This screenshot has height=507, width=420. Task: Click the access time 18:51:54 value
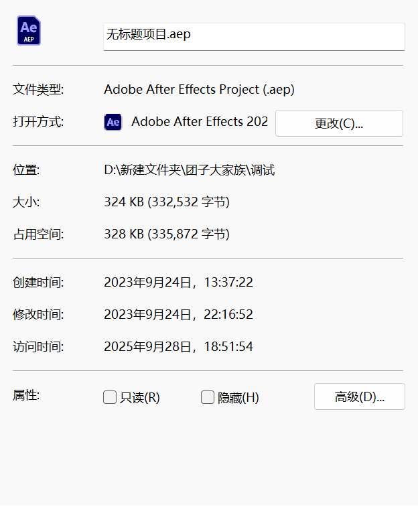178,347
